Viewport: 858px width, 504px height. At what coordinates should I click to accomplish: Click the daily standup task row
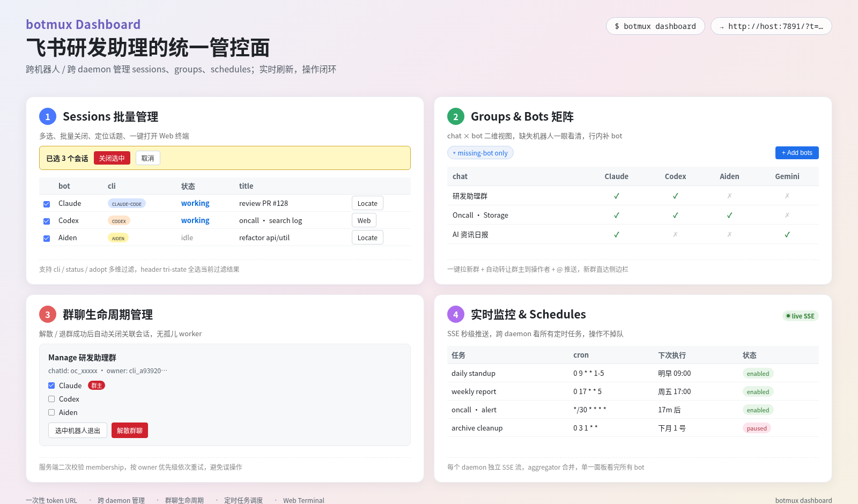(633, 373)
